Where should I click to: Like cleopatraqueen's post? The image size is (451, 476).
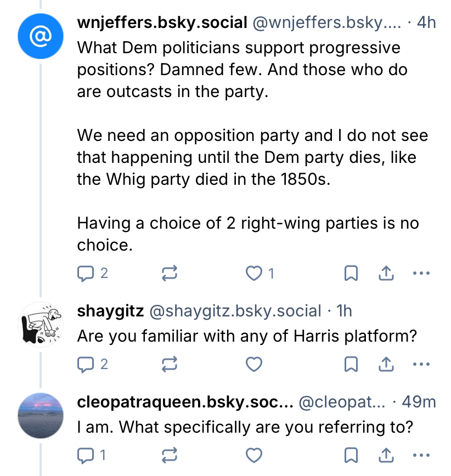[253, 455]
